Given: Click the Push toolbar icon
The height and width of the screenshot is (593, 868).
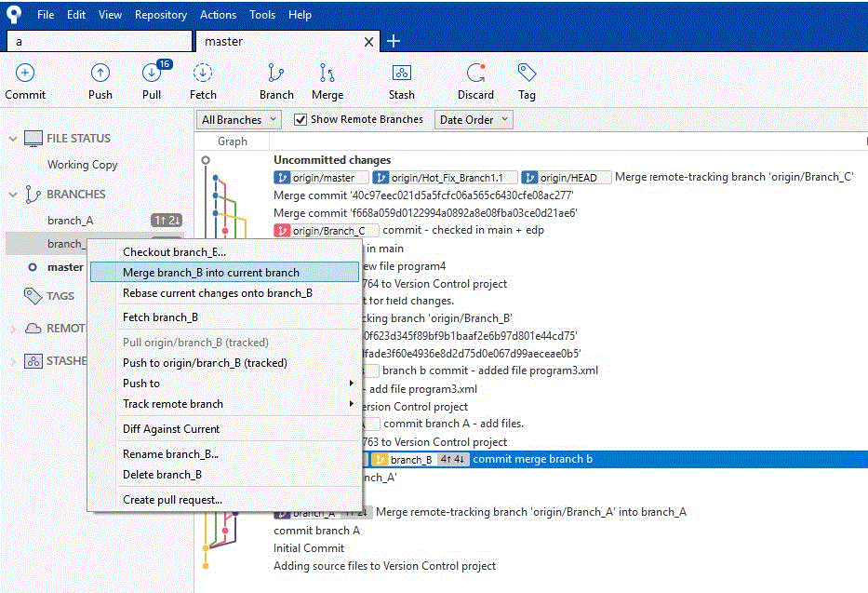Looking at the screenshot, I should (x=100, y=73).
